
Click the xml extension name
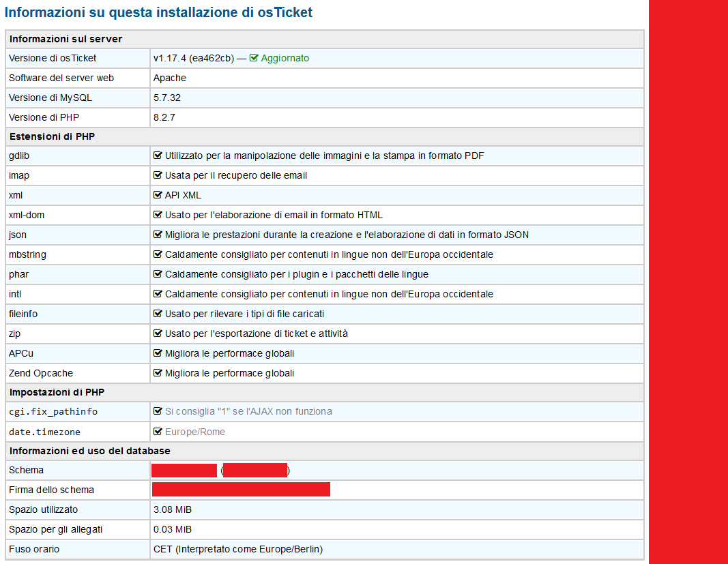15,195
